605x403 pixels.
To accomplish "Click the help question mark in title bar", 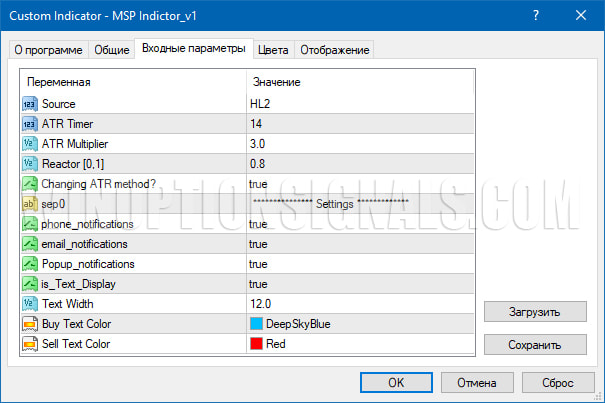I will (536, 15).
